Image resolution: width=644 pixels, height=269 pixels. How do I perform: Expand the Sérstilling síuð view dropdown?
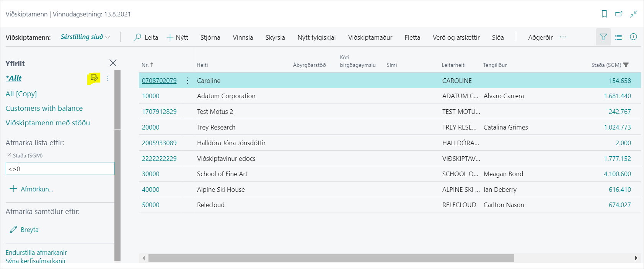(x=108, y=37)
